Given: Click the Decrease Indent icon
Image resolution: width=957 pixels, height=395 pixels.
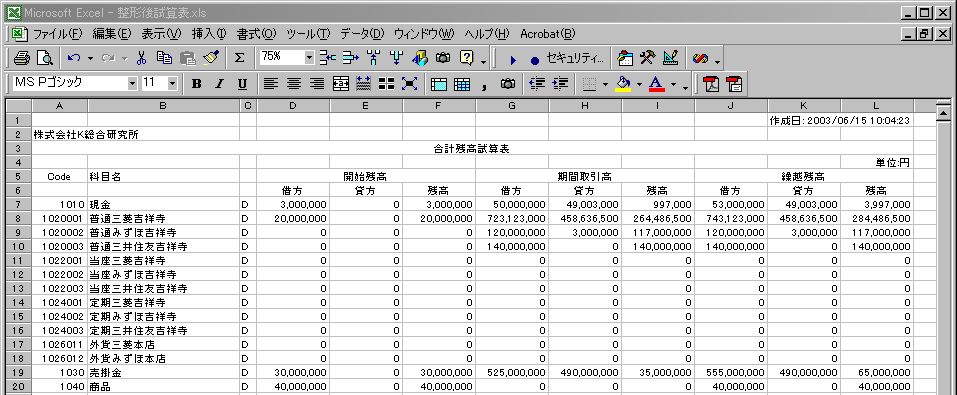Looking at the screenshot, I should coord(537,84).
